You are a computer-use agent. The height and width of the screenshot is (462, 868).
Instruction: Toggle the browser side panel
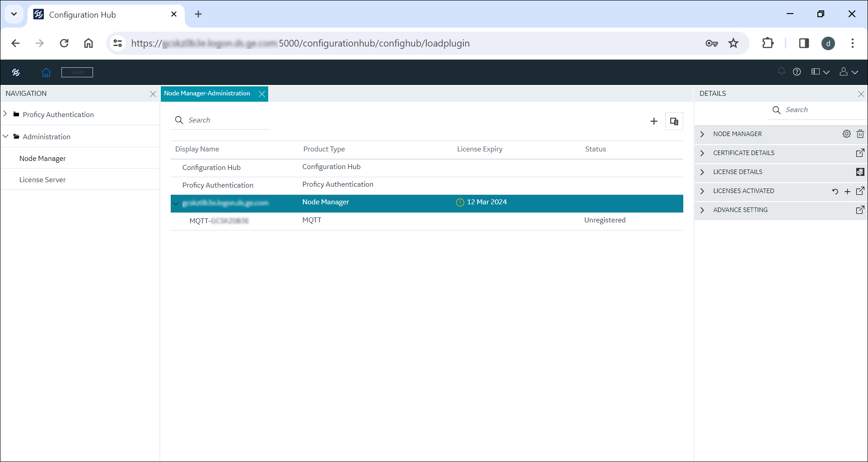pos(804,43)
